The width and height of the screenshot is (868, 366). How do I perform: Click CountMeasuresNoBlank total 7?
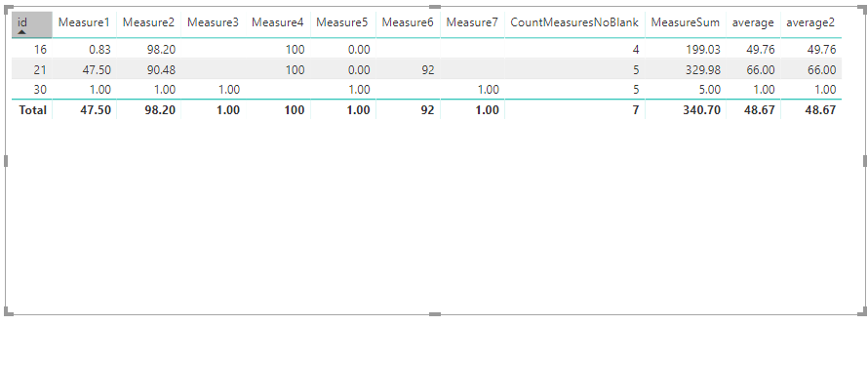pyautogui.click(x=636, y=110)
